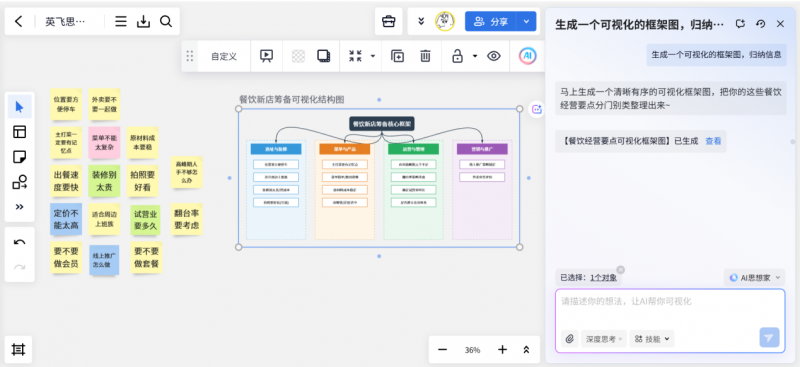Click the back arrow icon
The image size is (800, 367).
coord(19,21)
